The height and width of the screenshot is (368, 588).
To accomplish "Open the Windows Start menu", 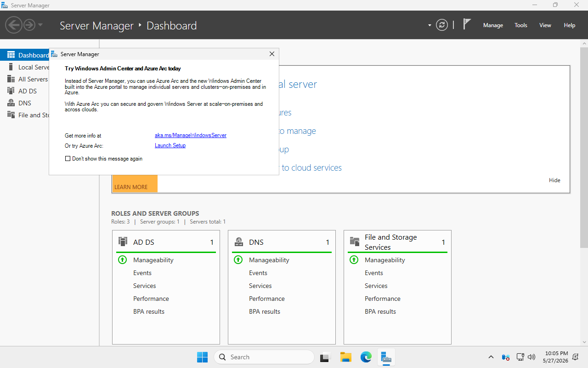I will [202, 357].
